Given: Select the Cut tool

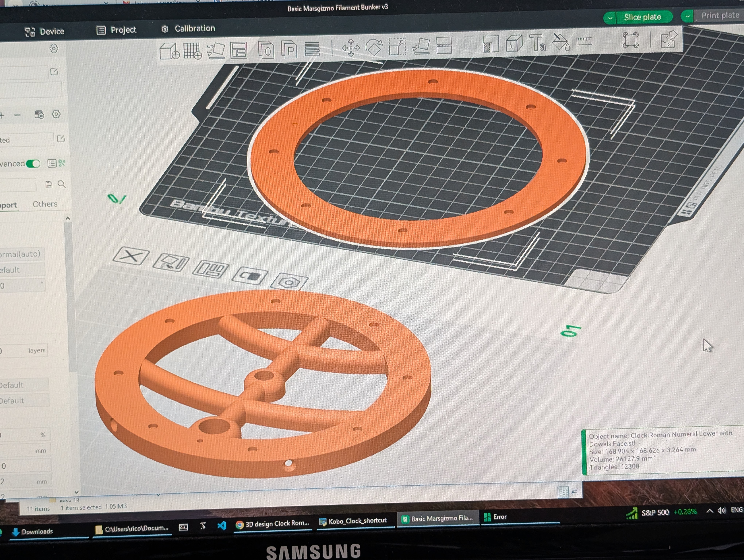Looking at the screenshot, I should point(444,45).
